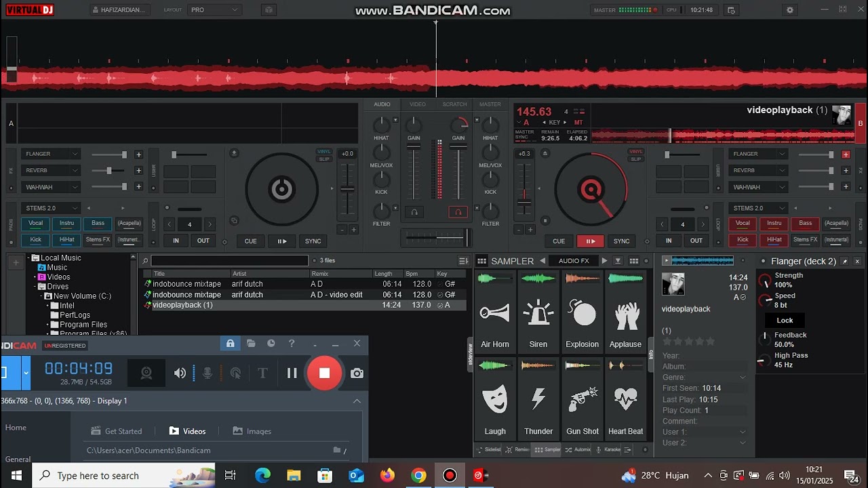Switch mixer to the SCRATCH tab
This screenshot has height=488, width=868.
coord(454,104)
